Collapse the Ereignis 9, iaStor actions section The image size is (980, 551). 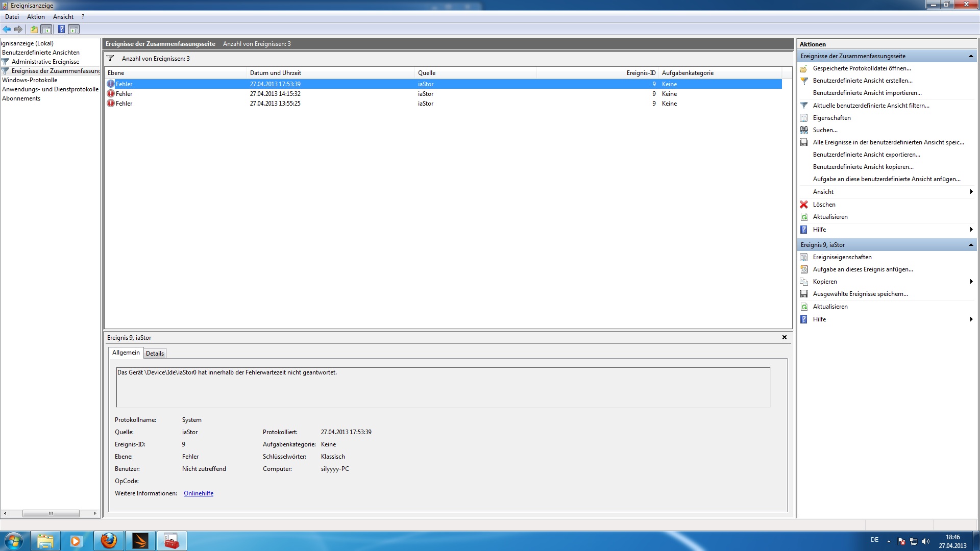click(970, 245)
